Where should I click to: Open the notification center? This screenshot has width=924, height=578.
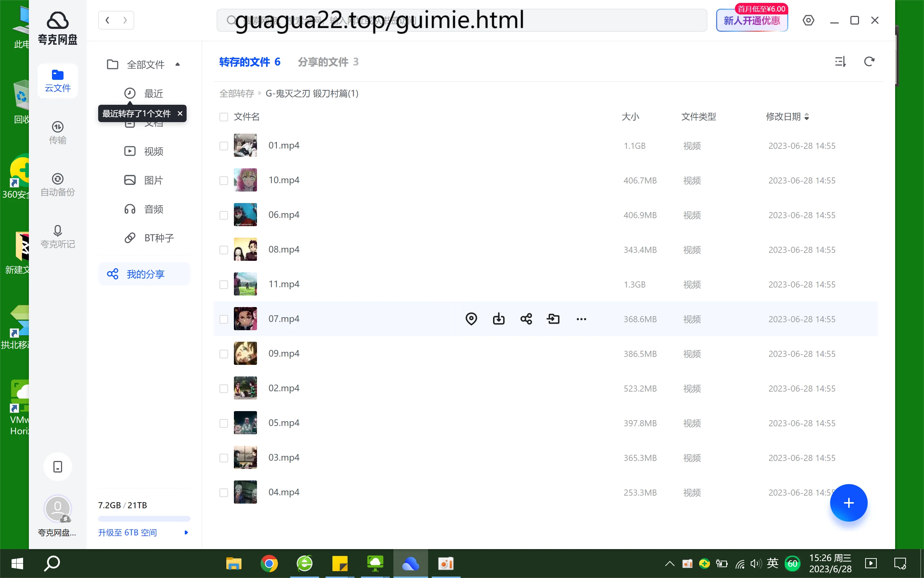[900, 564]
